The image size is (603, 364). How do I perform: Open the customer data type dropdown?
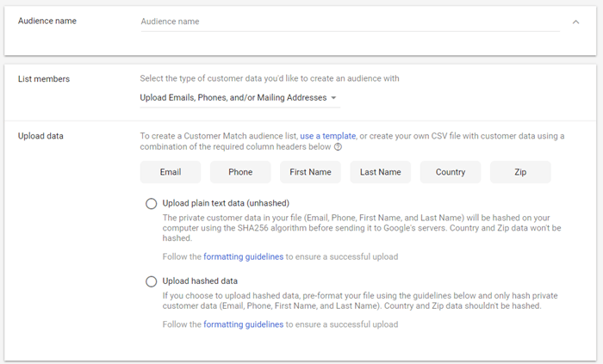[238, 98]
